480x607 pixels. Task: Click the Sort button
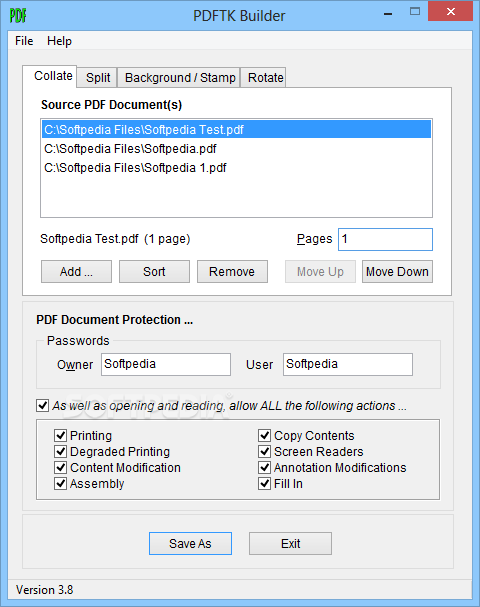pos(154,271)
